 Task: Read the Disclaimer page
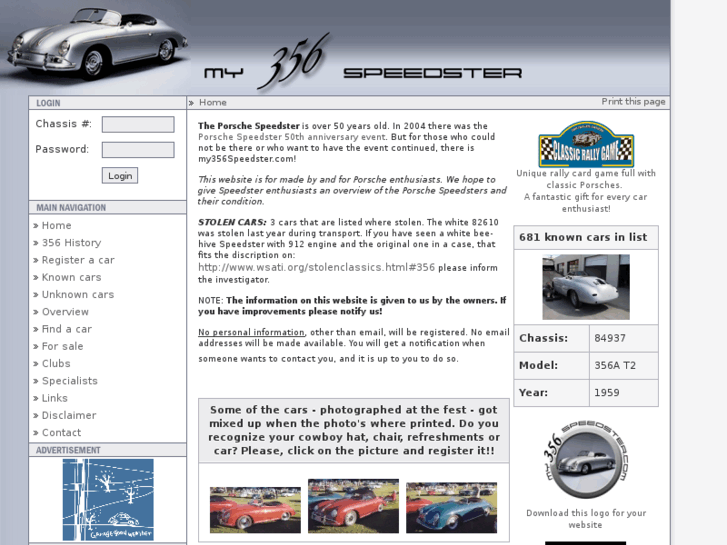click(x=69, y=415)
